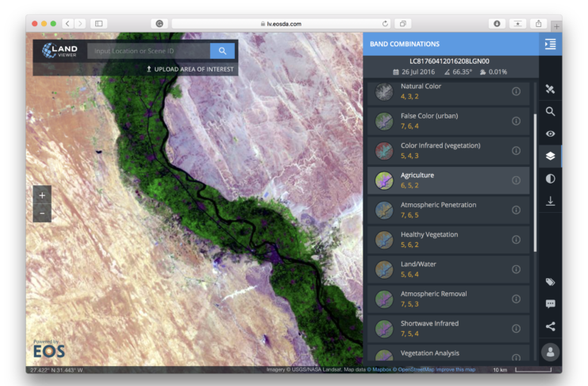Viewport: 588px width, 386px height.
Task: Collapse the Band Combinations side panel
Action: point(550,44)
